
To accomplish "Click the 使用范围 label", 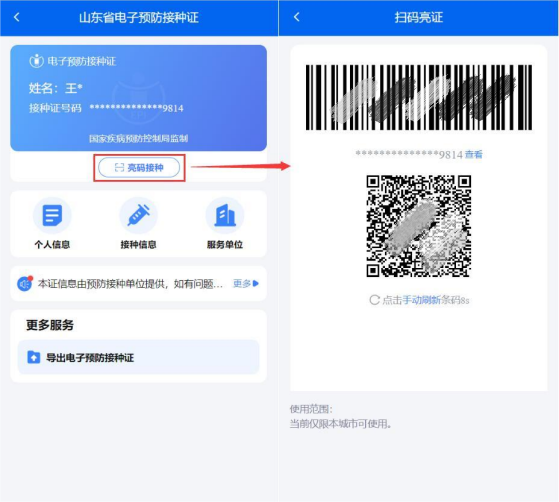I will click(311, 409).
